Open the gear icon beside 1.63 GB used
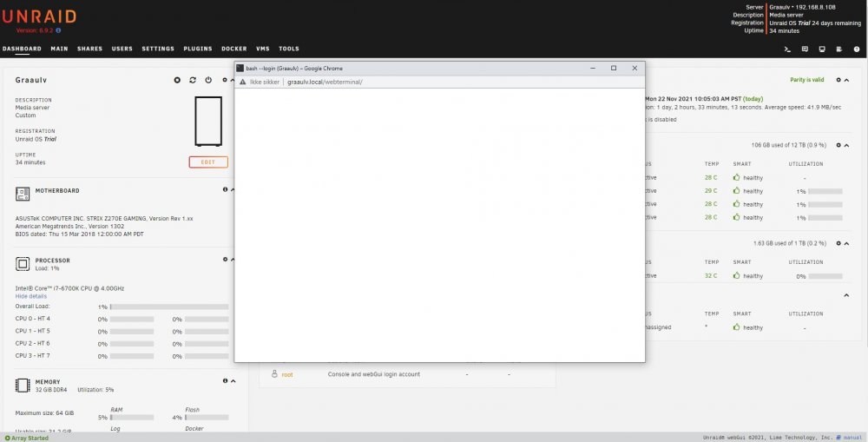Screen dimensions: 868x442 [x=838, y=243]
